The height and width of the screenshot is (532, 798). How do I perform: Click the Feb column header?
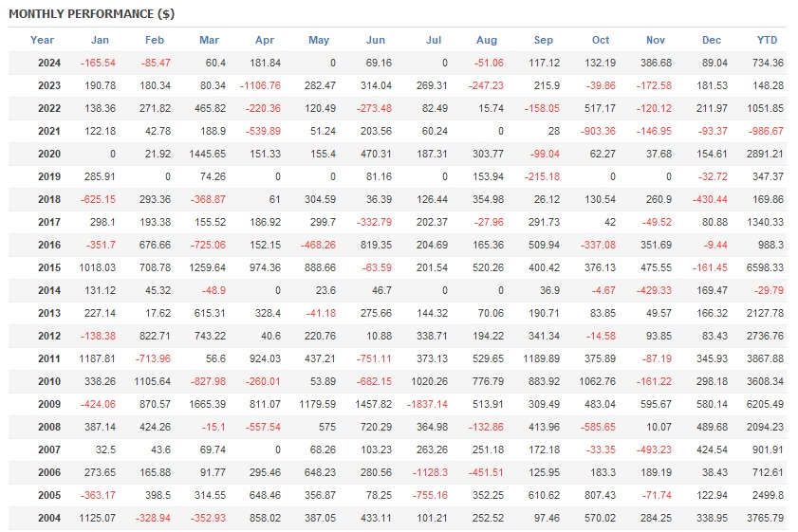155,40
